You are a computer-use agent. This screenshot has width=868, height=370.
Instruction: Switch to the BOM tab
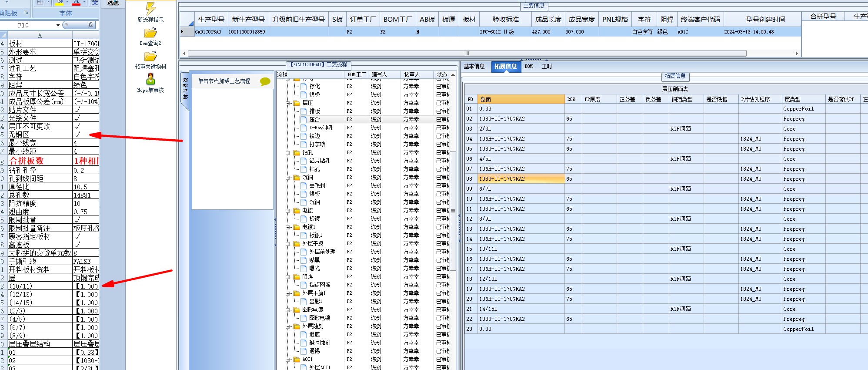(529, 67)
